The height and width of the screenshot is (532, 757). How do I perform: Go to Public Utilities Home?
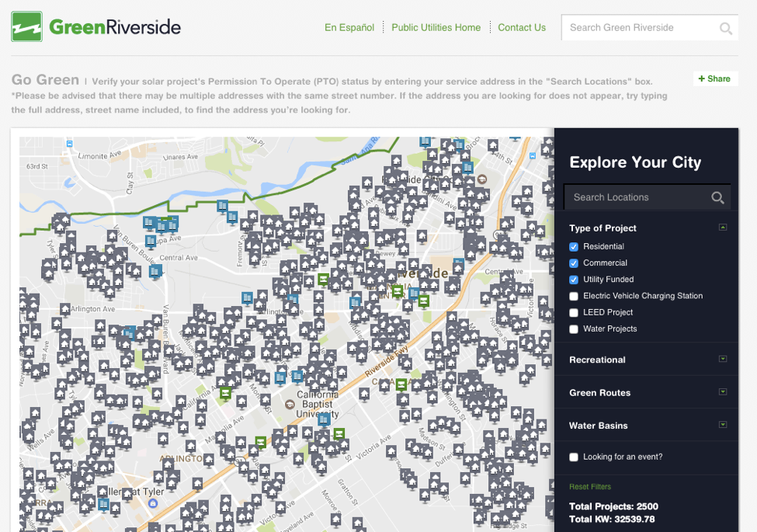pos(436,28)
